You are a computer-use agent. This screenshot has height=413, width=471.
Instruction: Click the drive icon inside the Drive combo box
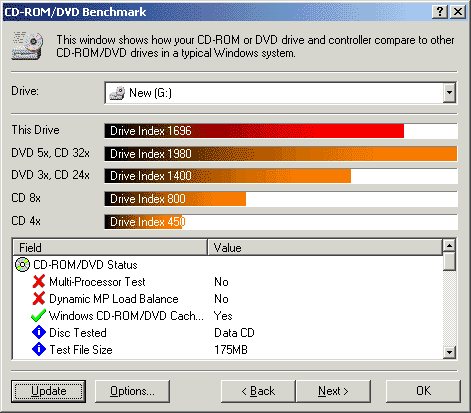click(117, 93)
